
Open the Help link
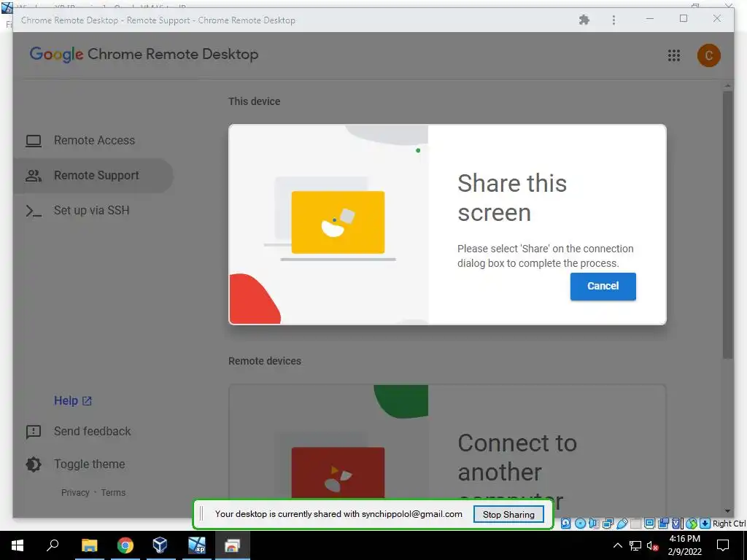point(72,400)
